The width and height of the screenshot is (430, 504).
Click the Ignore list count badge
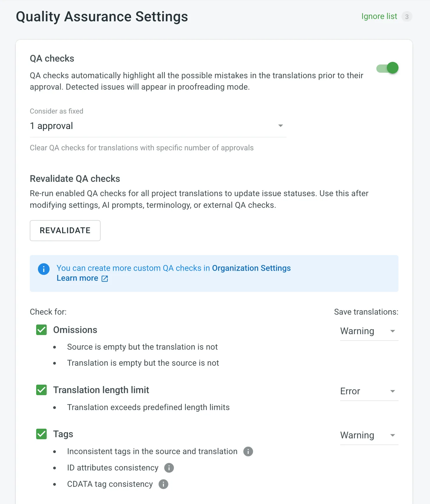click(x=407, y=17)
